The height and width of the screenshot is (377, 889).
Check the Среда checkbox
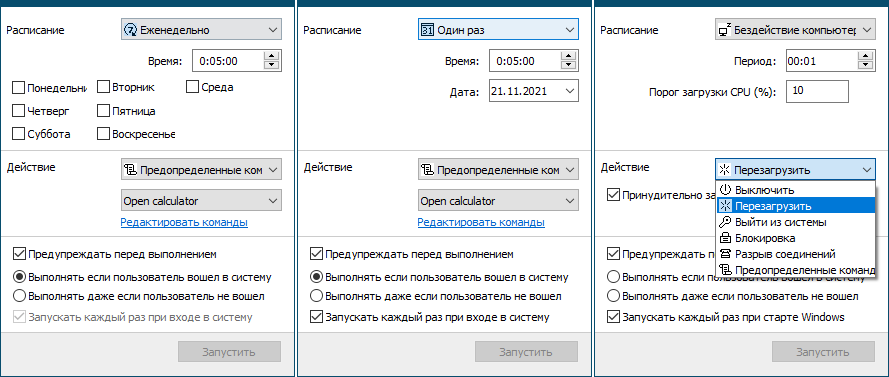click(192, 87)
